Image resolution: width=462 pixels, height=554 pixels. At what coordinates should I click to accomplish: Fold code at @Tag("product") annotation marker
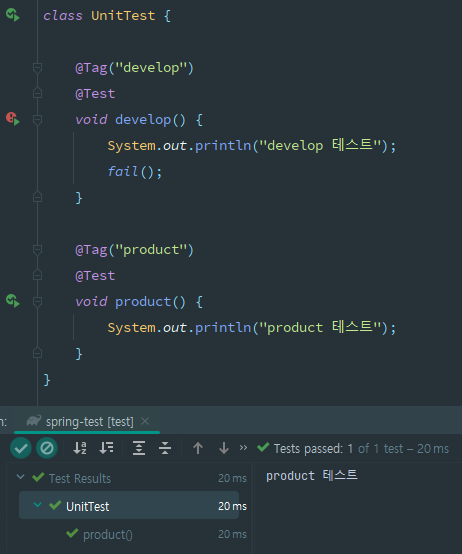(x=37, y=249)
